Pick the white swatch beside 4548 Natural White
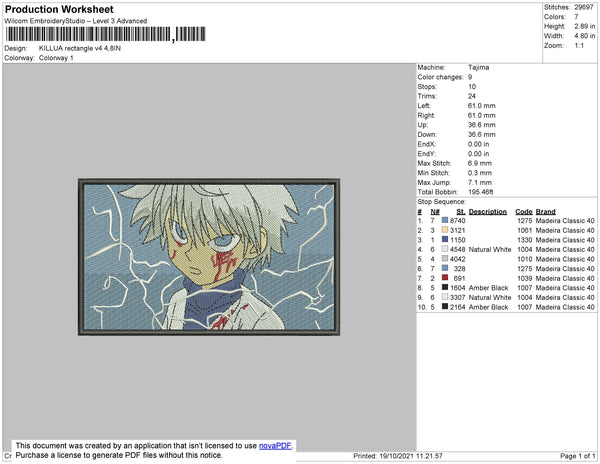This screenshot has width=600, height=464. pyautogui.click(x=445, y=249)
